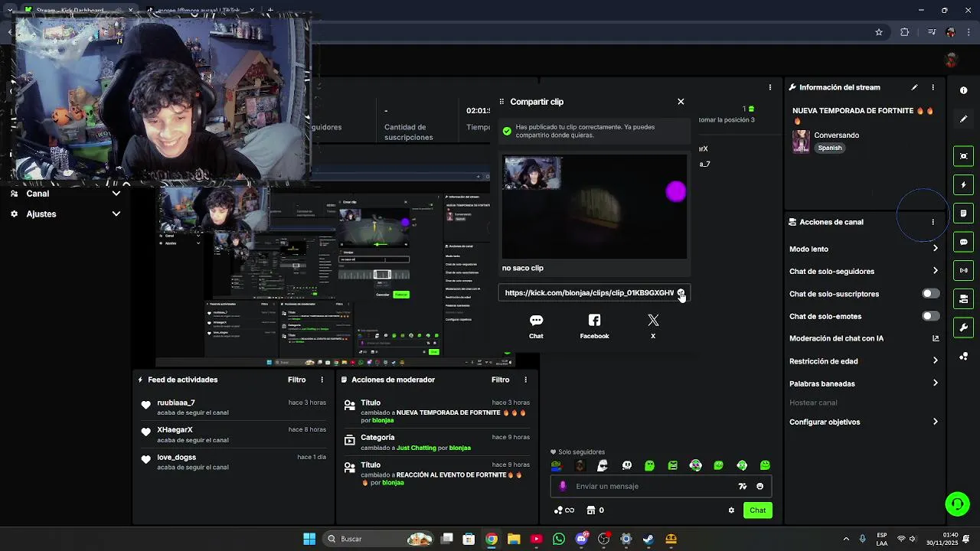Open the Windows Start menu
The width and height of the screenshot is (980, 551).
click(309, 539)
